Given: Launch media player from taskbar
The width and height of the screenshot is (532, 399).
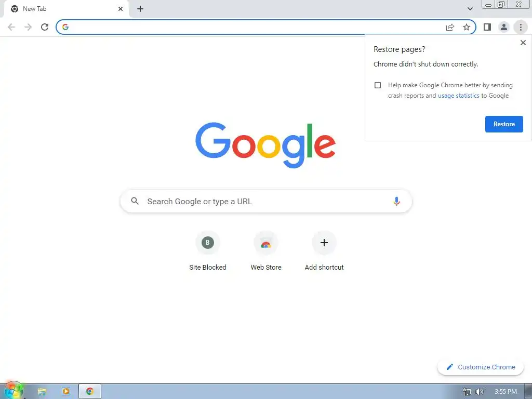Looking at the screenshot, I should point(66,392).
